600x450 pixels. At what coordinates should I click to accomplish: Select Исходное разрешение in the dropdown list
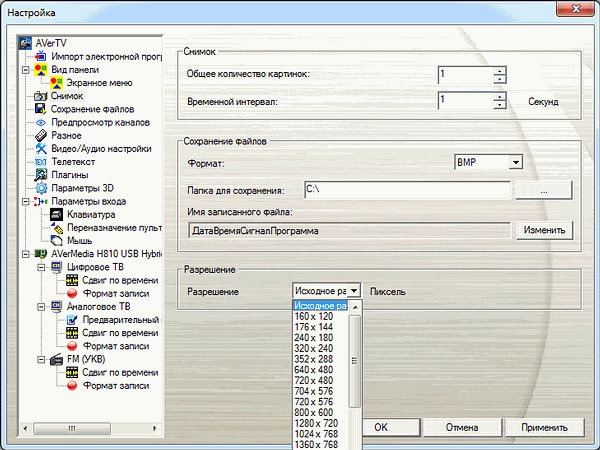[x=321, y=306]
